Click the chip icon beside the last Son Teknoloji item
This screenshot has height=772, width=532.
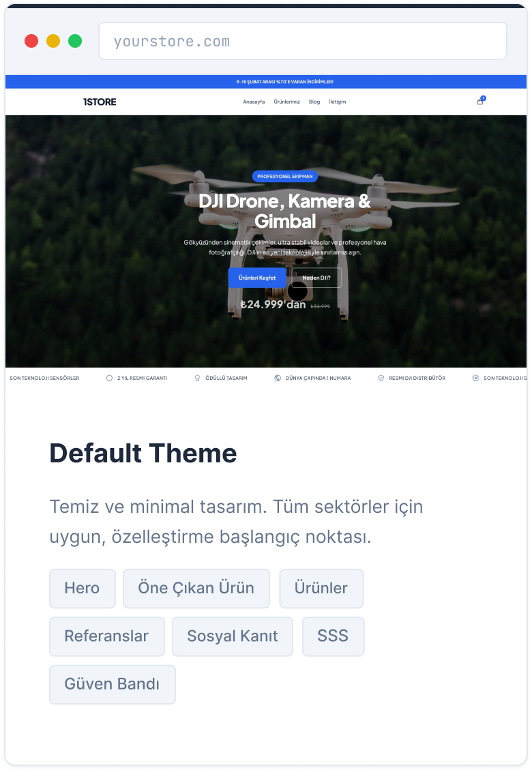(x=475, y=378)
